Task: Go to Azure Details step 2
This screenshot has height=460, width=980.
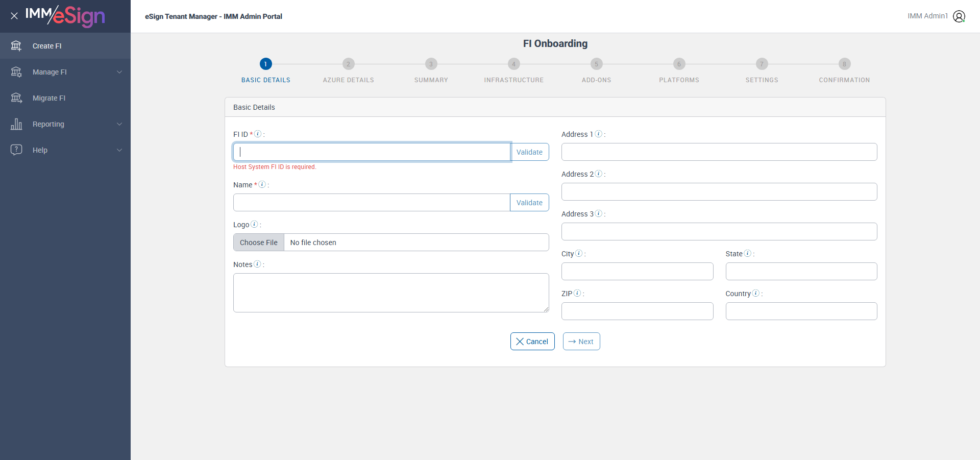Action: pyautogui.click(x=348, y=64)
